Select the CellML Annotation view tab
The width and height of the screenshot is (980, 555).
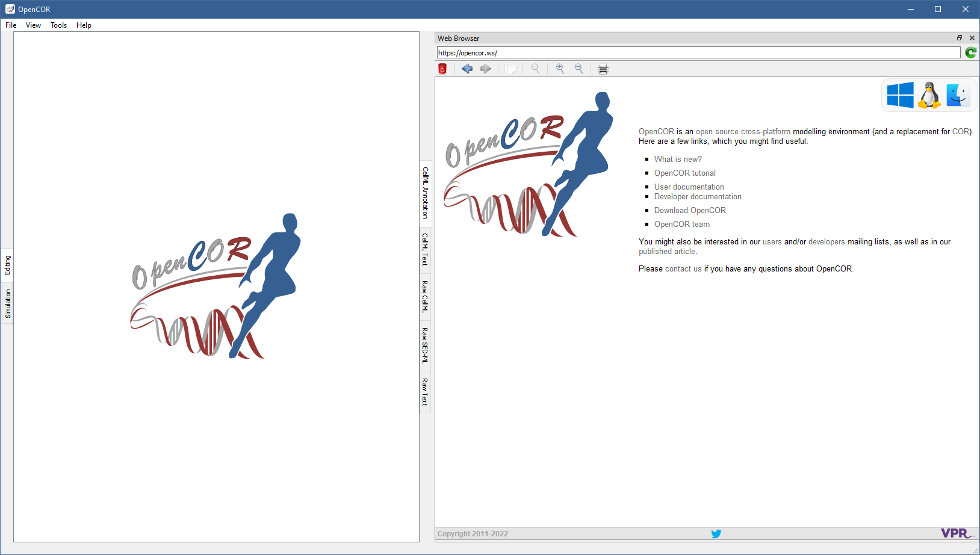click(425, 193)
